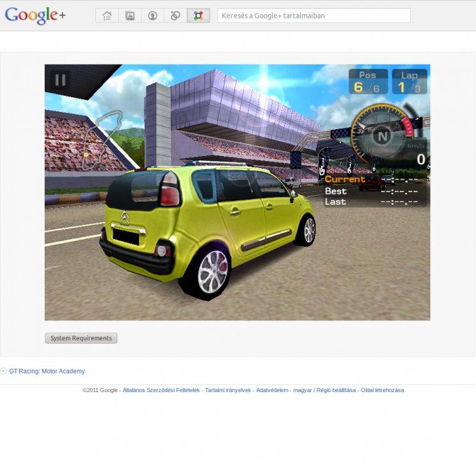Select the Games icon in toolbar

198,15
